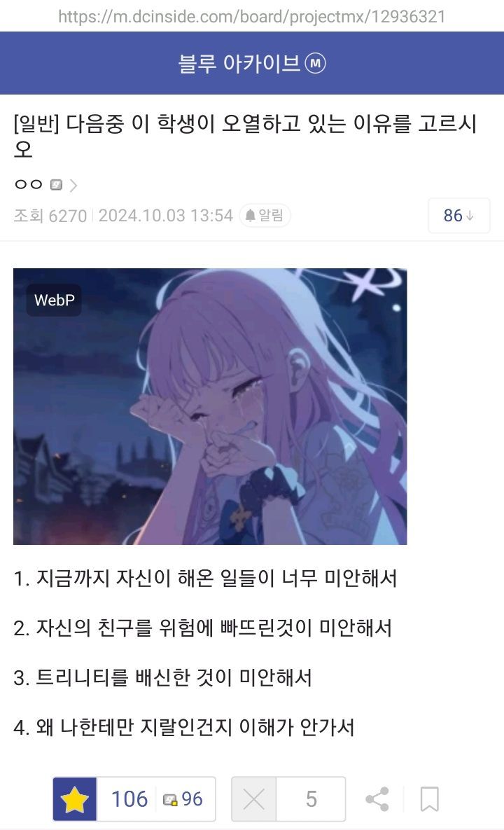Image resolution: width=504 pixels, height=830 pixels.
Task: Open the share icon
Action: point(377,798)
